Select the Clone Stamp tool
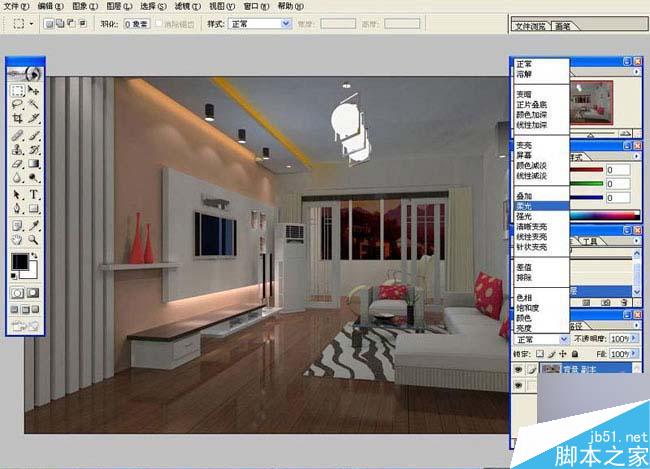The image size is (650, 469). click(x=17, y=149)
